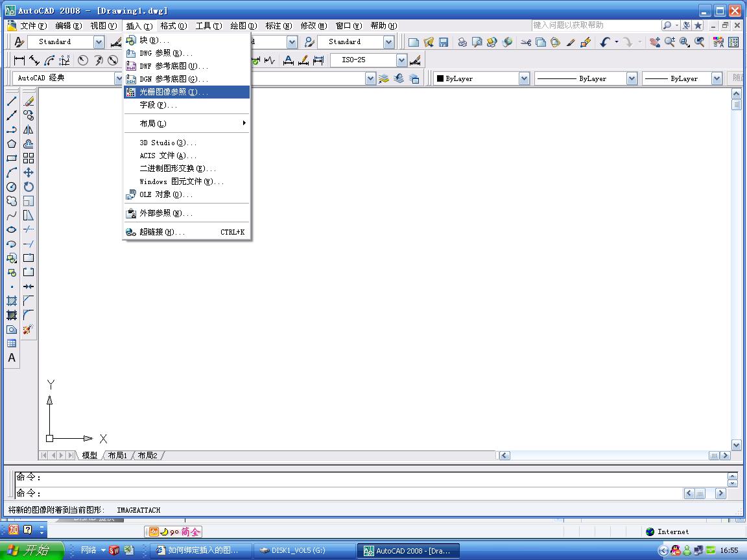Choose DWF 参考底图(U) menu entry
The height and width of the screenshot is (560, 747).
click(x=187, y=66)
